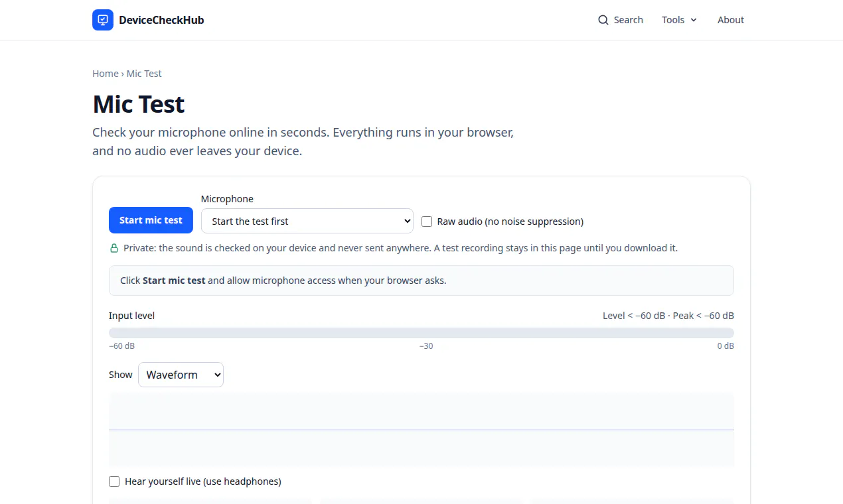Image resolution: width=843 pixels, height=504 pixels.
Task: Click the waveform display canvas
Action: pyautogui.click(x=421, y=430)
